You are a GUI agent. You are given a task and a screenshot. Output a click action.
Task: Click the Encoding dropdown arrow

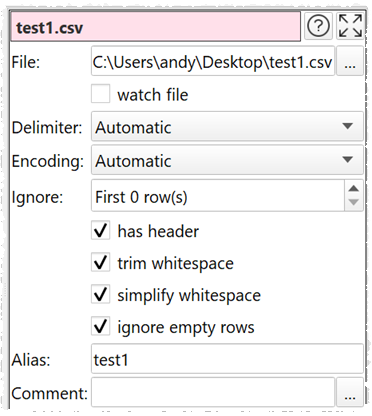point(347,160)
